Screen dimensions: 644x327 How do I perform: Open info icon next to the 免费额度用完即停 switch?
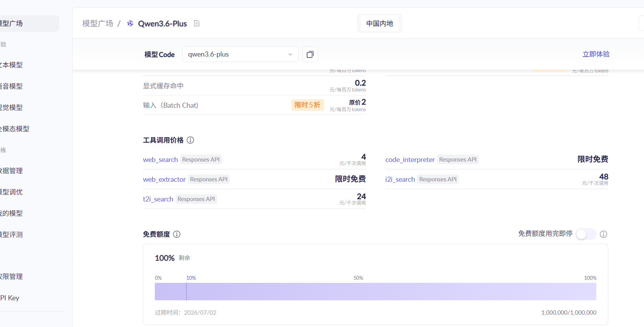(604, 234)
